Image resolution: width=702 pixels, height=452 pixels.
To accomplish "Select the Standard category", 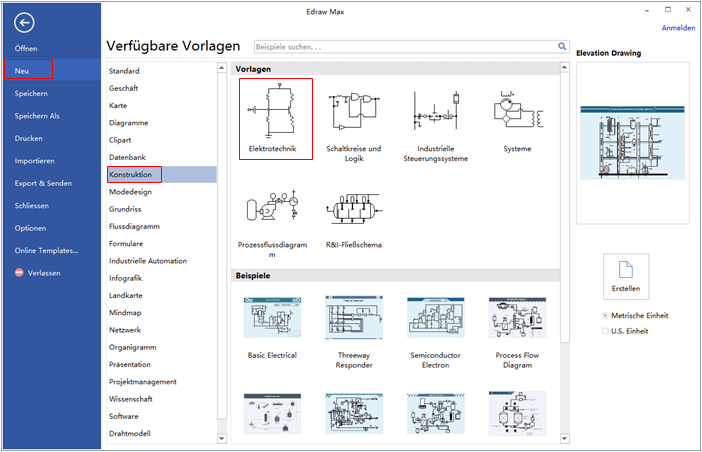I will tap(124, 71).
